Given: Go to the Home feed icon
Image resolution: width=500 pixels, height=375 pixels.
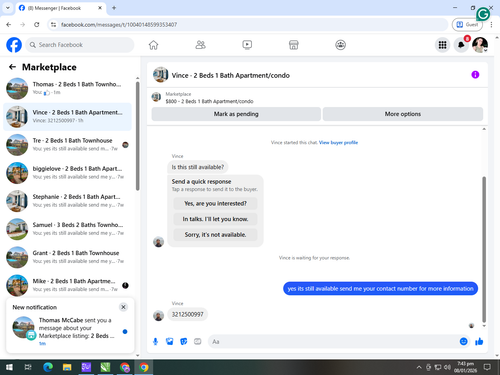Looking at the screenshot, I should click(153, 45).
